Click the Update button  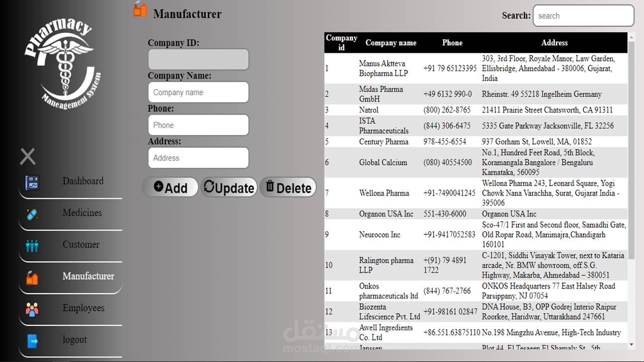pyautogui.click(x=229, y=188)
